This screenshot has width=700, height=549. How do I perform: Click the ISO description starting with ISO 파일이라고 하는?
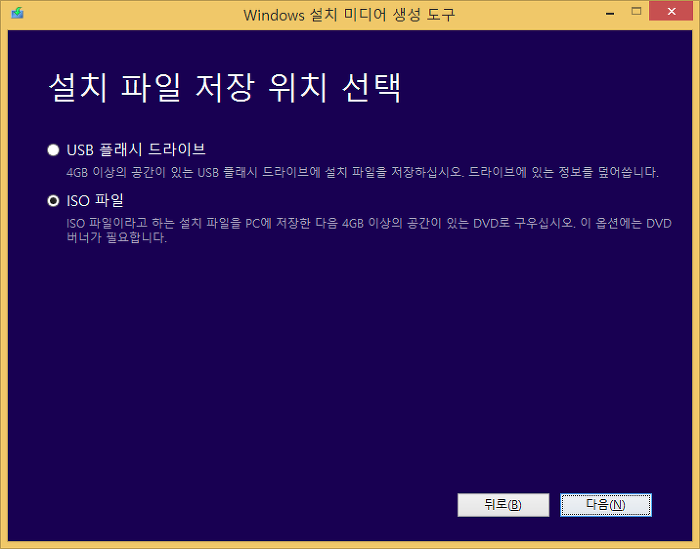369,230
